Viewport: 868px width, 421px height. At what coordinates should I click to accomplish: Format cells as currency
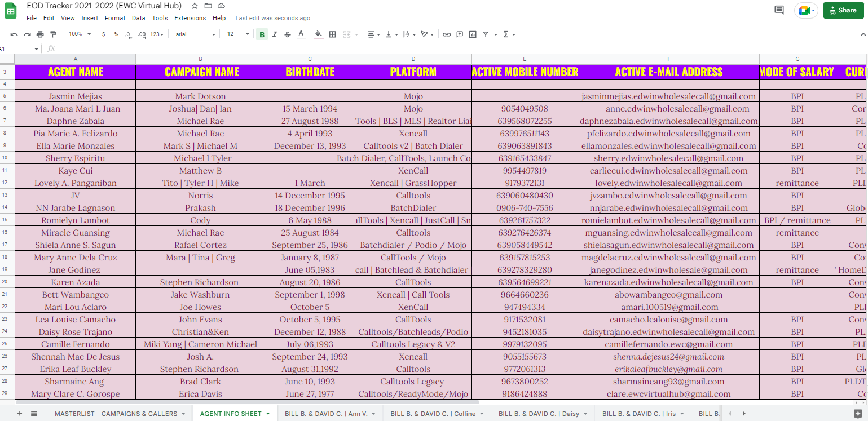(x=103, y=34)
